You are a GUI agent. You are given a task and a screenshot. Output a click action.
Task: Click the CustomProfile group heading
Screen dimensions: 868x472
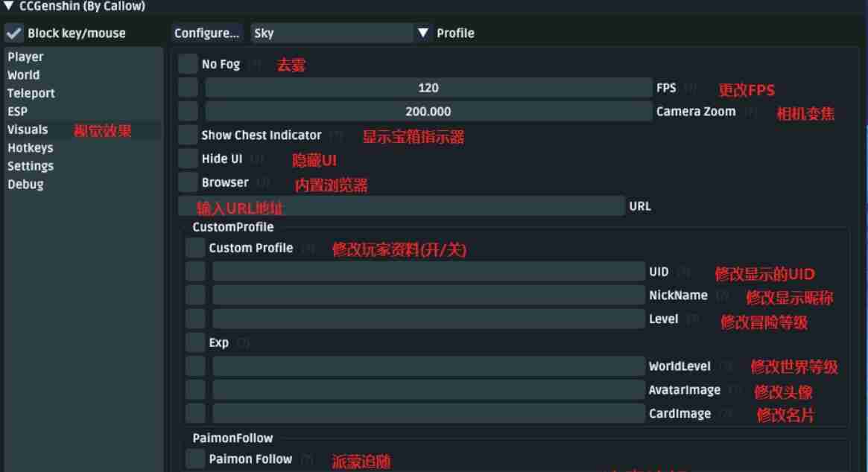(233, 227)
